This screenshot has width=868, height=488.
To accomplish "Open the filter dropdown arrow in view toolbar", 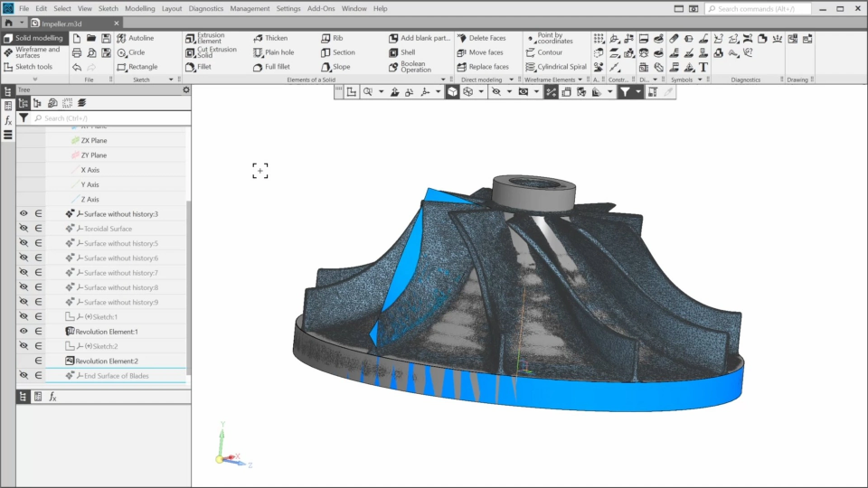I will pyautogui.click(x=638, y=92).
